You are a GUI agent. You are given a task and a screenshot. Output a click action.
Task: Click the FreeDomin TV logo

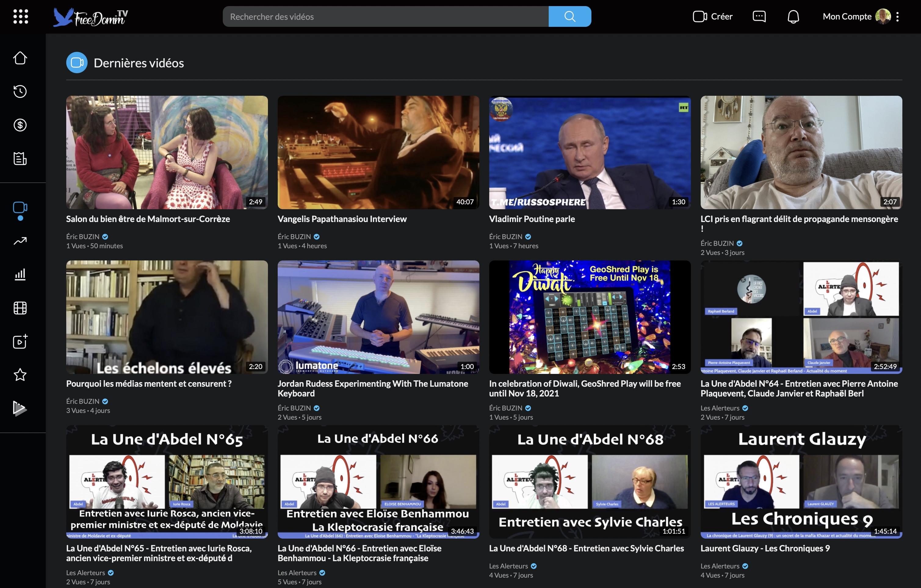pos(91,17)
